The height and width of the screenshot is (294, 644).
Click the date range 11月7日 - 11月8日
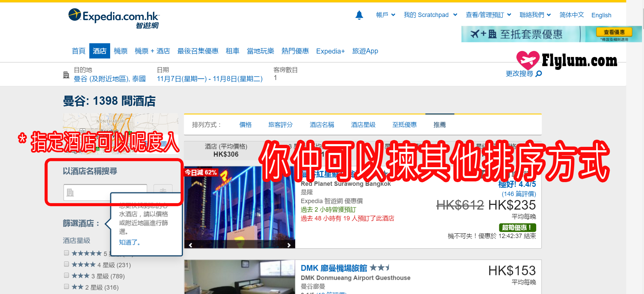[x=210, y=79]
